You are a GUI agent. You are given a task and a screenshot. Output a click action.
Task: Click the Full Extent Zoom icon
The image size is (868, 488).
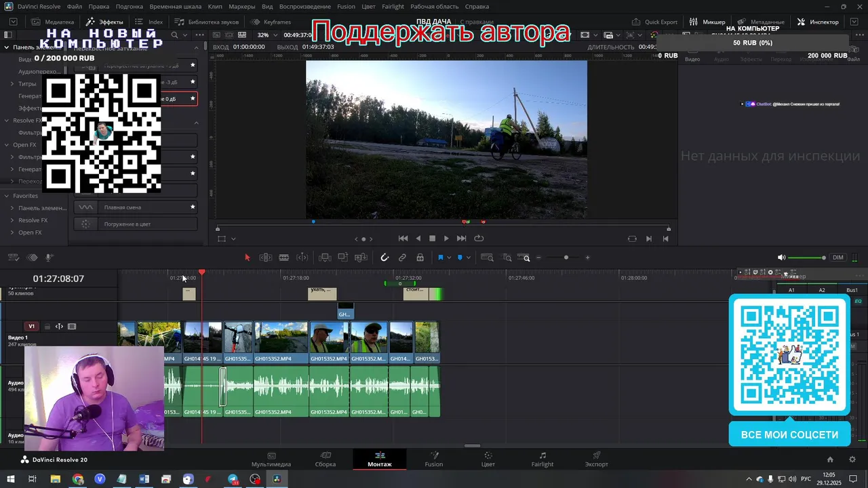click(x=487, y=258)
